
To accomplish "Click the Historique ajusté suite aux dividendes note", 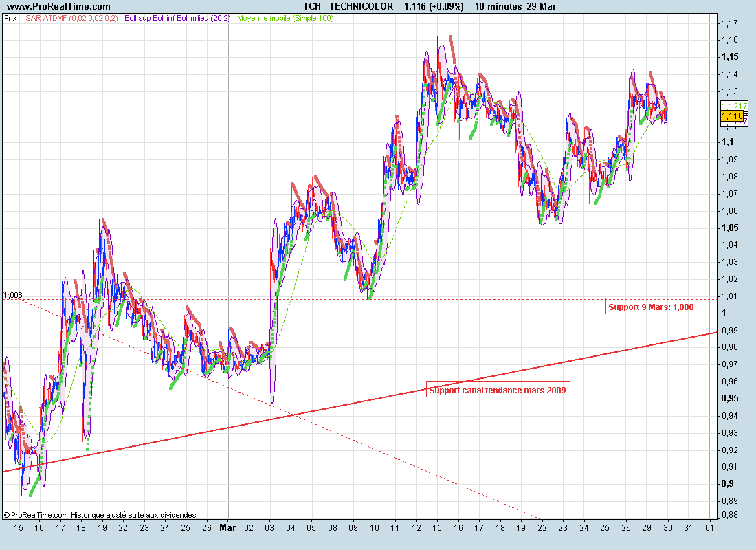I will pos(133,515).
